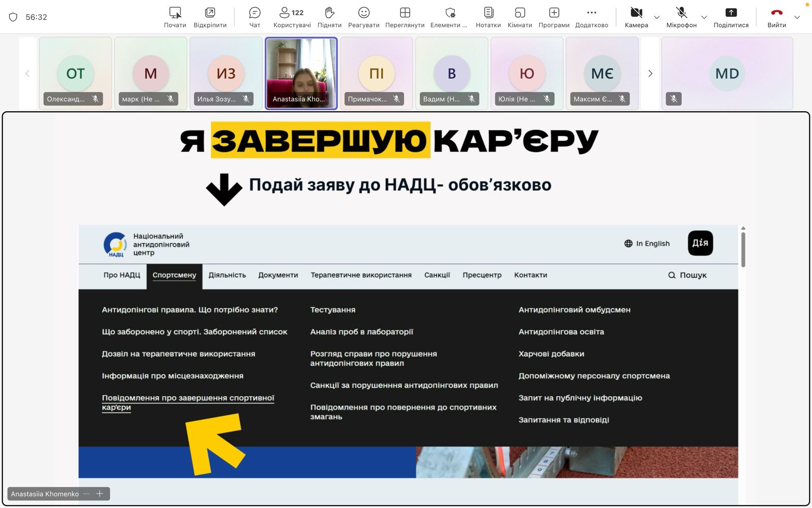
Task: Click the Відкріпити pop-out icon
Action: 210,13
